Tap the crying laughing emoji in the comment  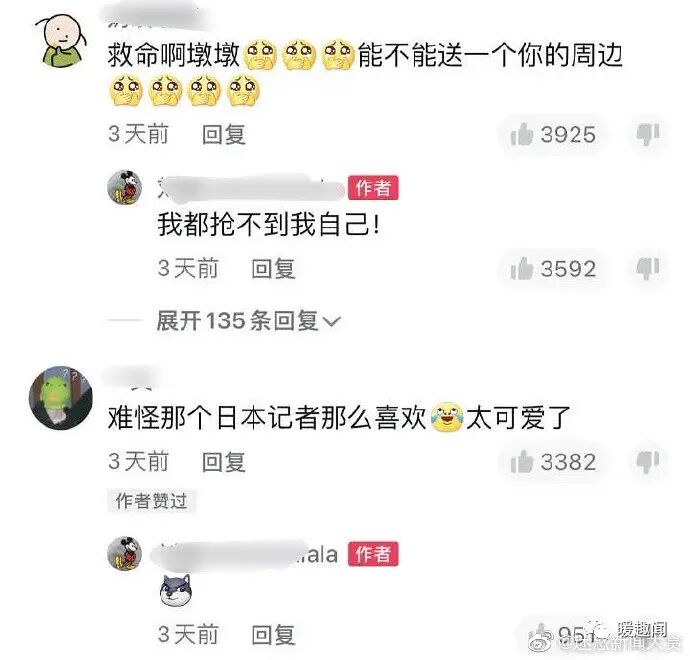tap(447, 417)
